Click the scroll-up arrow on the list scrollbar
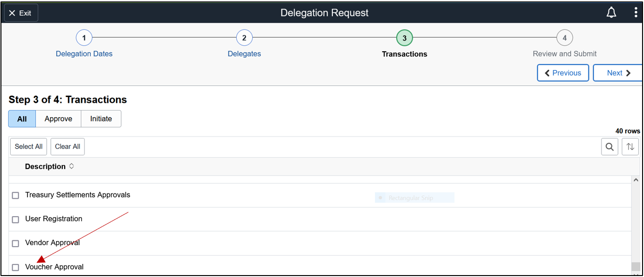Image resolution: width=644 pixels, height=277 pixels. 636,180
